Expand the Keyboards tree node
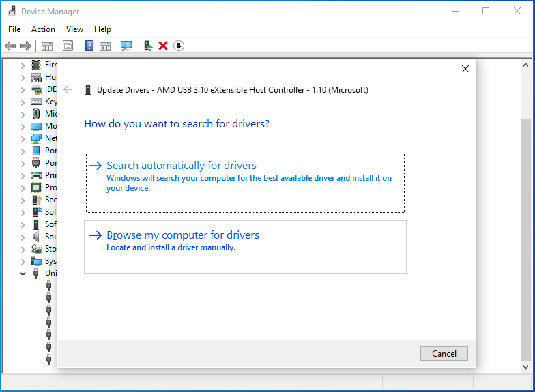 pyautogui.click(x=23, y=102)
